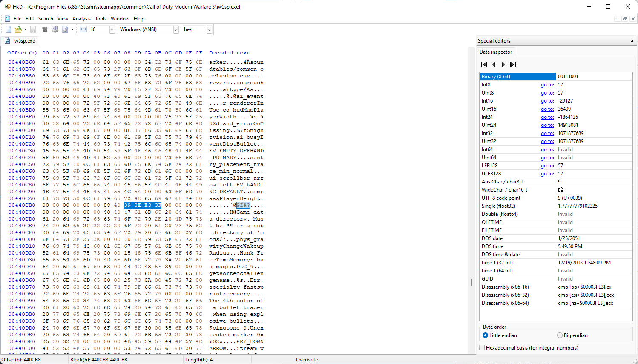Click 'go to:' link for UInt32

[547, 141]
